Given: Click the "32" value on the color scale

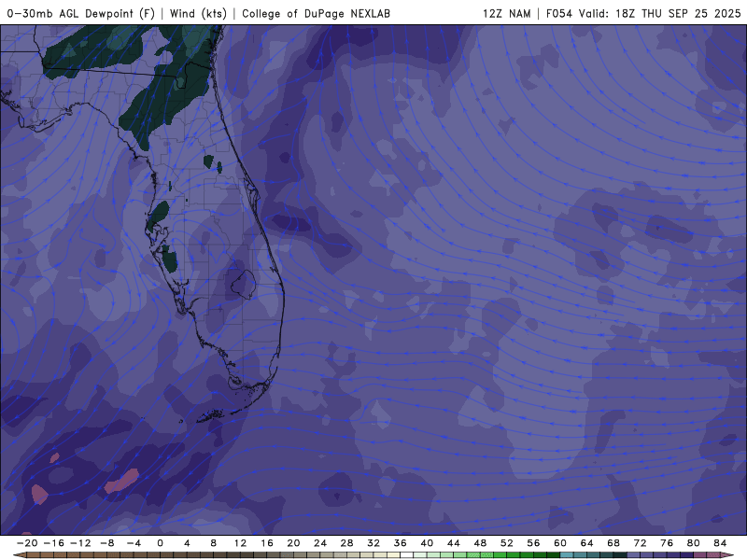Looking at the screenshot, I should [x=373, y=543].
